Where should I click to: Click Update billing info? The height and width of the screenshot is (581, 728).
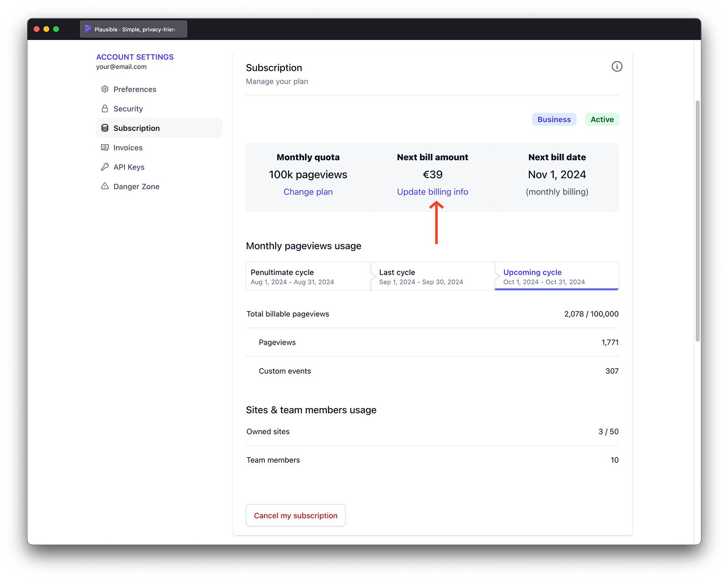pyautogui.click(x=432, y=192)
